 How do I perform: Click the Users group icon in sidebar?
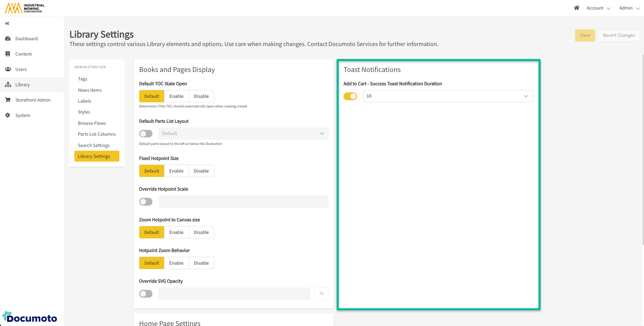tap(8, 69)
